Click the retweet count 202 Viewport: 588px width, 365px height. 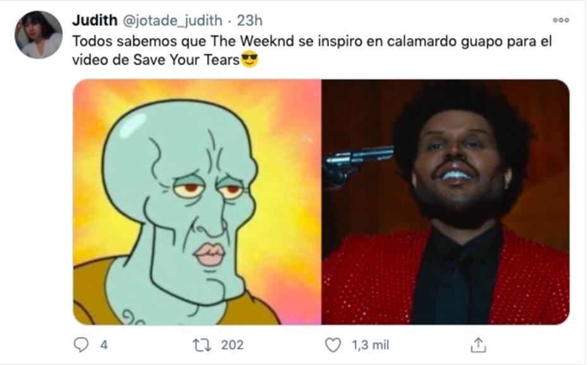(x=232, y=345)
